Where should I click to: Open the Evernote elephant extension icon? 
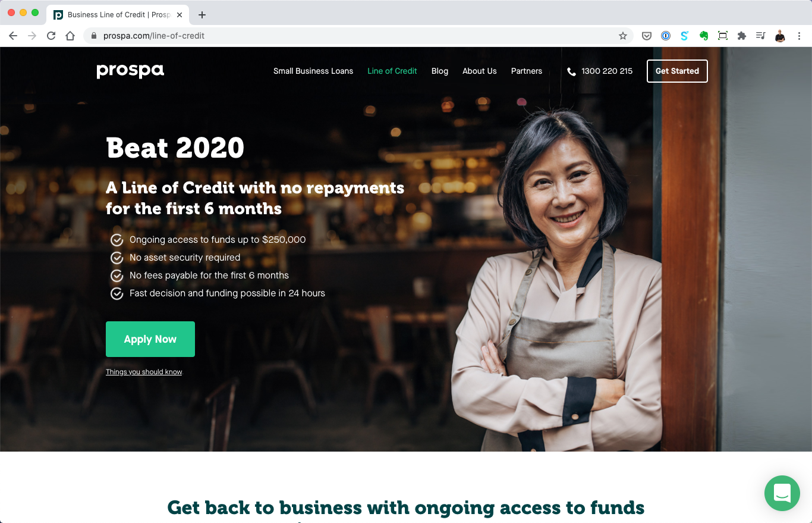click(704, 36)
